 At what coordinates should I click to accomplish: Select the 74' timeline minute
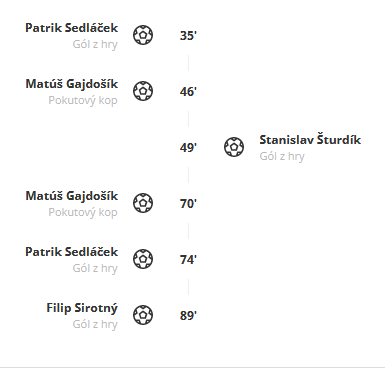[188, 260]
